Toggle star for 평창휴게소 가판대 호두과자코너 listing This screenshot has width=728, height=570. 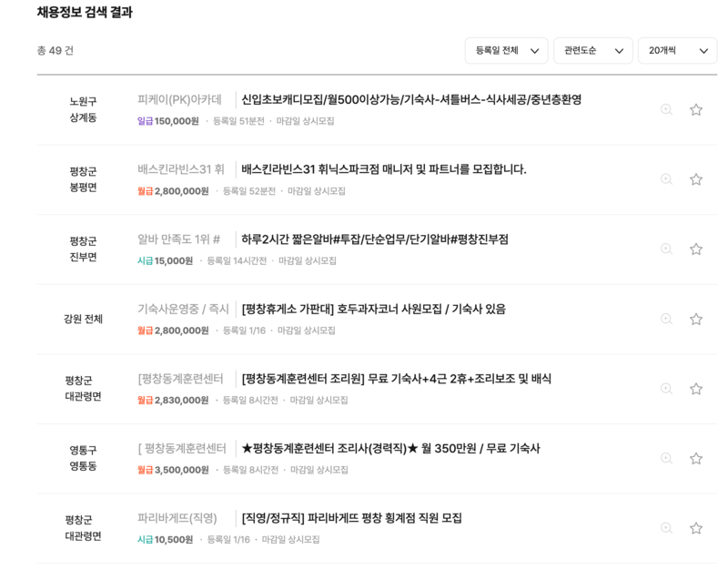click(x=695, y=319)
